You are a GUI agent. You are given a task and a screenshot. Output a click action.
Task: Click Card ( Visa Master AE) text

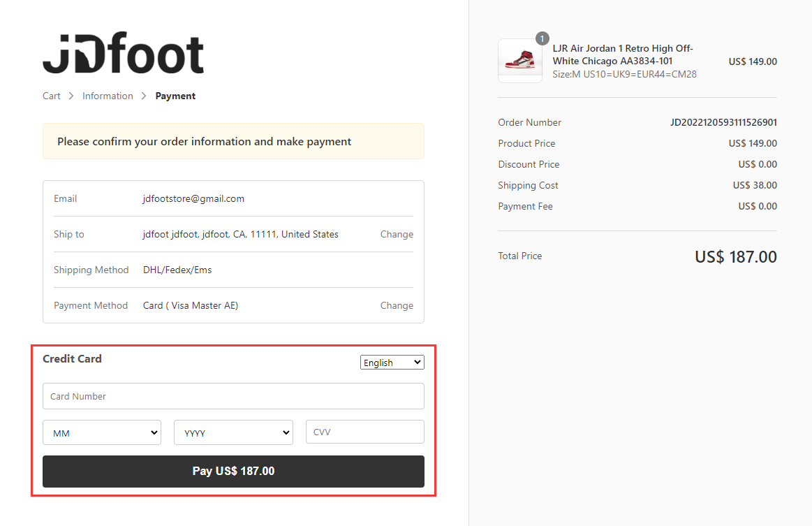[191, 306]
